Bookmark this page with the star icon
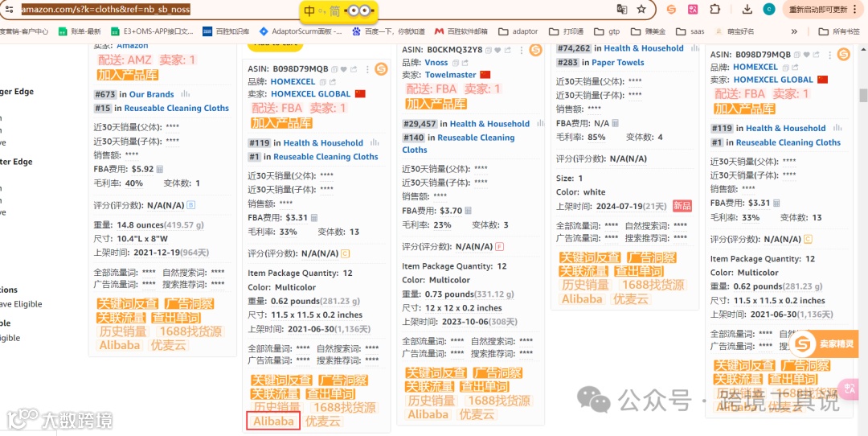The height and width of the screenshot is (436, 868). [641, 9]
